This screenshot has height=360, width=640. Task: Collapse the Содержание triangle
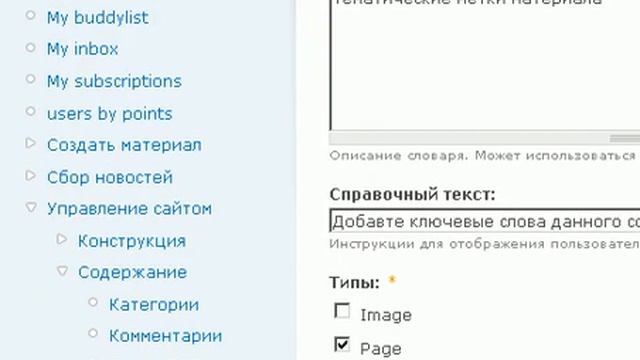[x=62, y=271]
